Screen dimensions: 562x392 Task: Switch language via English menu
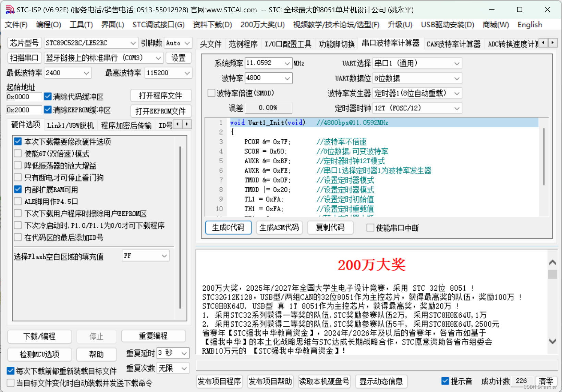(x=529, y=25)
